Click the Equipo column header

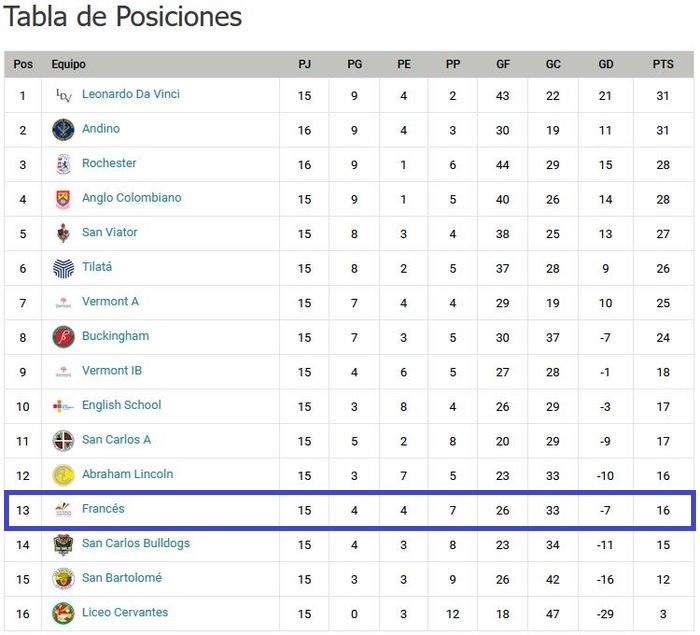coord(69,64)
